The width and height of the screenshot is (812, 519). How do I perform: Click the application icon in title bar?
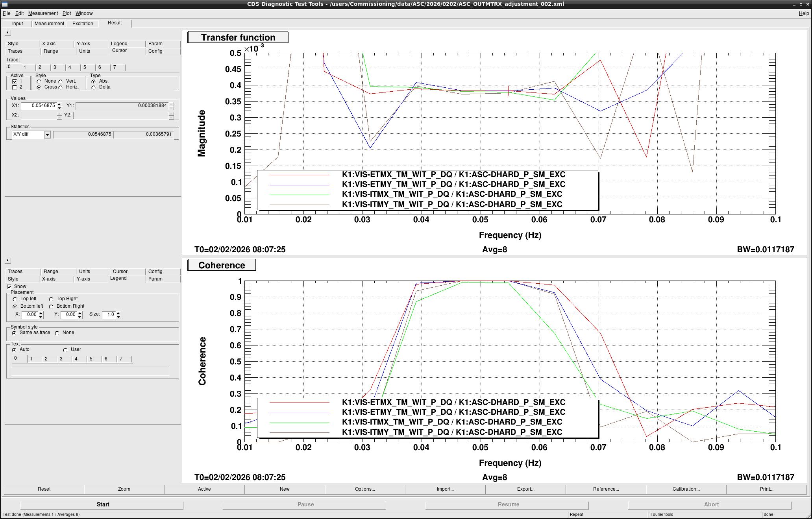pyautogui.click(x=5, y=4)
